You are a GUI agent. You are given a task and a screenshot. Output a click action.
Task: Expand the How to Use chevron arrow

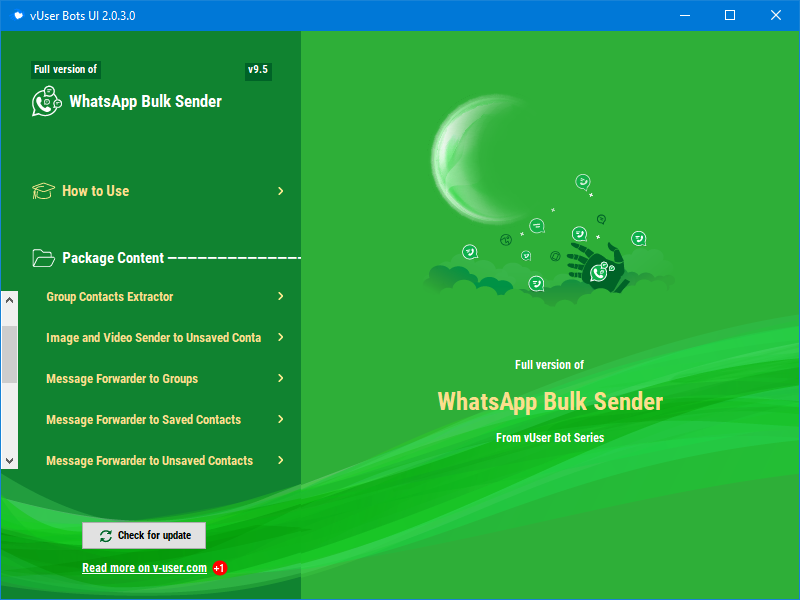tap(281, 191)
